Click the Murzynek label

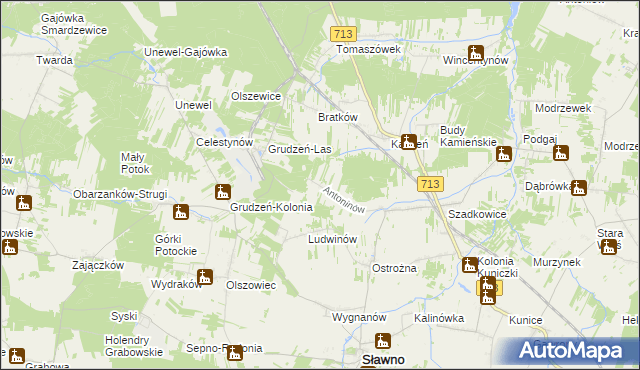click(x=557, y=262)
